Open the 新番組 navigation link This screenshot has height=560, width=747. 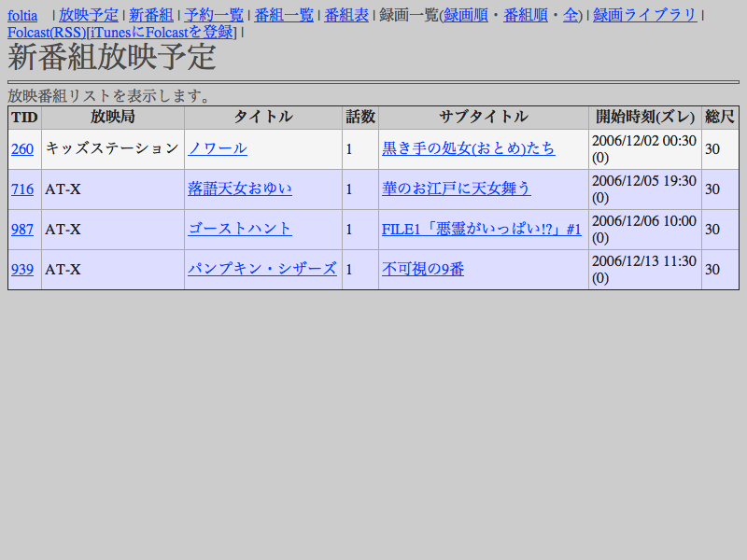[150, 15]
